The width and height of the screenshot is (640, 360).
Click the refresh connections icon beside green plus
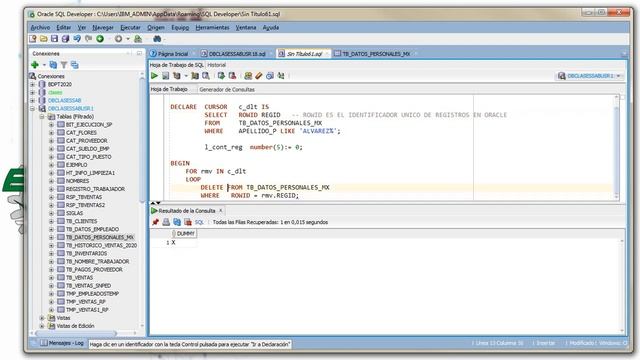tap(53, 64)
